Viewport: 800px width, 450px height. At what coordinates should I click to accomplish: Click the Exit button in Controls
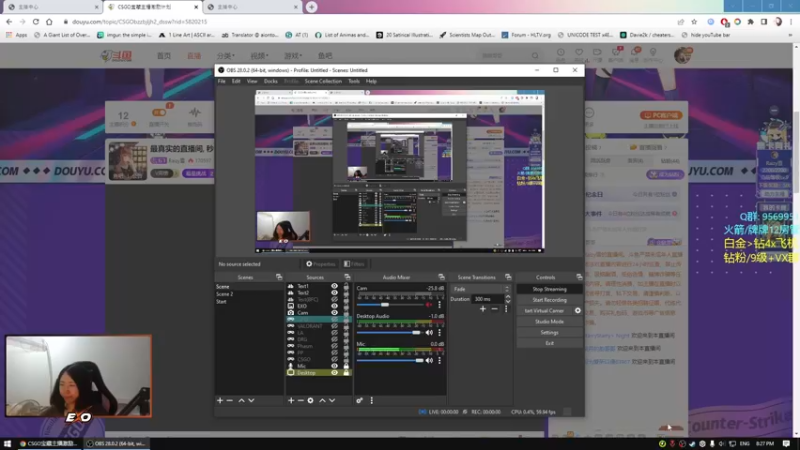click(x=549, y=343)
